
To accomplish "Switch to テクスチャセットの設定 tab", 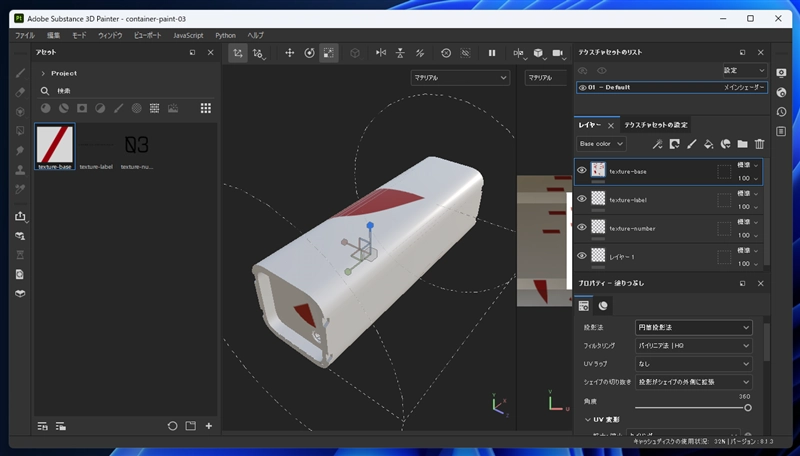I will click(656, 125).
